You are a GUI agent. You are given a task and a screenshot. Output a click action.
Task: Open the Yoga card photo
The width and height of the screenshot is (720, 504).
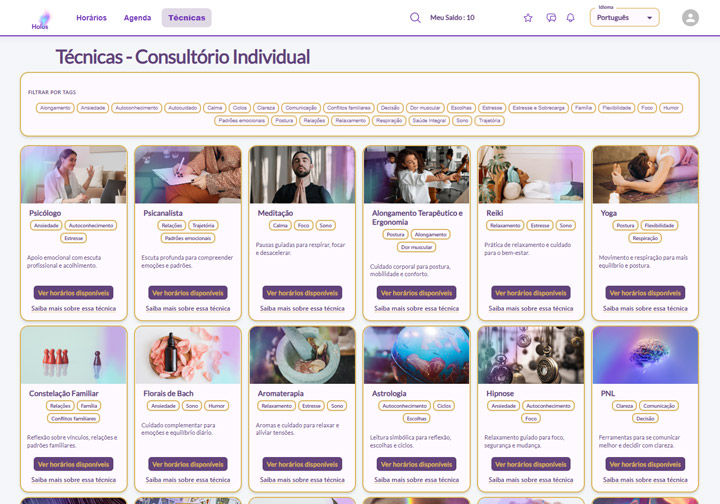[x=645, y=175]
